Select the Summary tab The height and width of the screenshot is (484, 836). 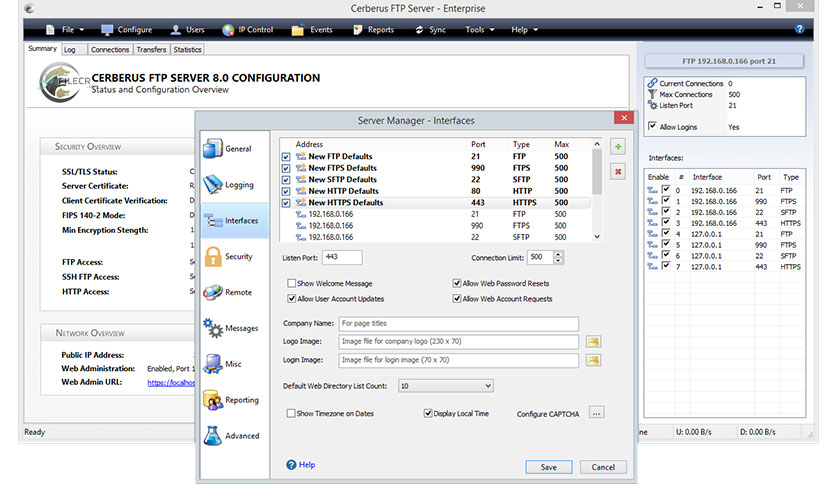click(43, 49)
